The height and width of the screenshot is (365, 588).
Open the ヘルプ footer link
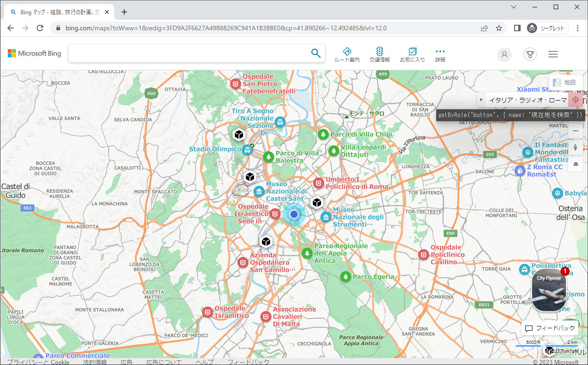204,362
